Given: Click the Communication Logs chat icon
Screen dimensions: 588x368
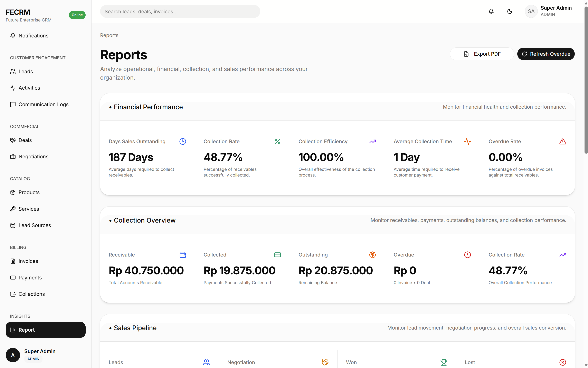Looking at the screenshot, I should pos(13,104).
